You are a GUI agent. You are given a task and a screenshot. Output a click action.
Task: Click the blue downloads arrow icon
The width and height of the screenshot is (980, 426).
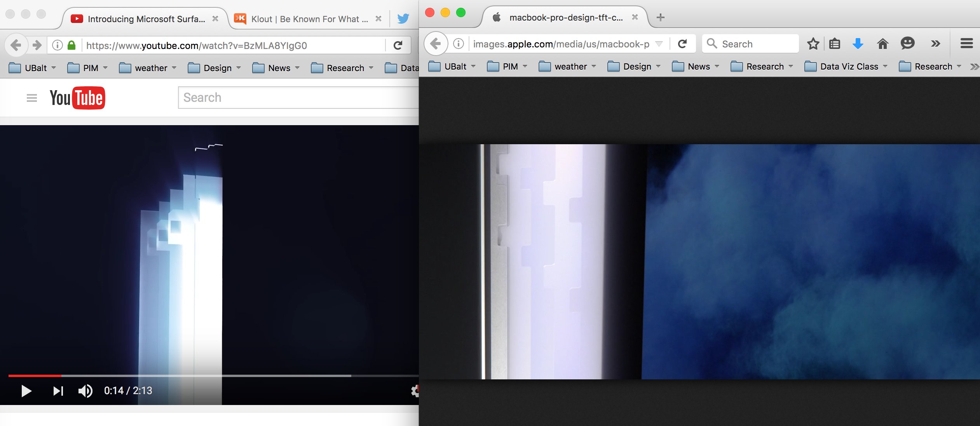[x=858, y=44]
